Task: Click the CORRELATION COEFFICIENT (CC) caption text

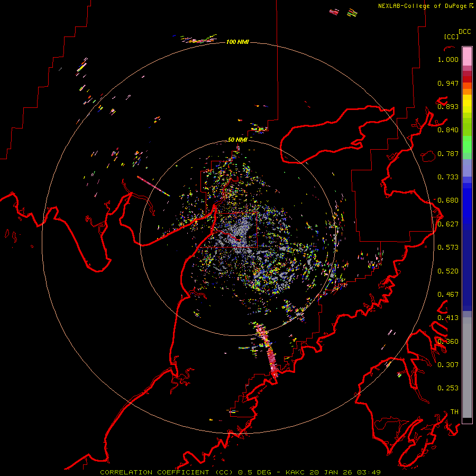Action: [167, 472]
